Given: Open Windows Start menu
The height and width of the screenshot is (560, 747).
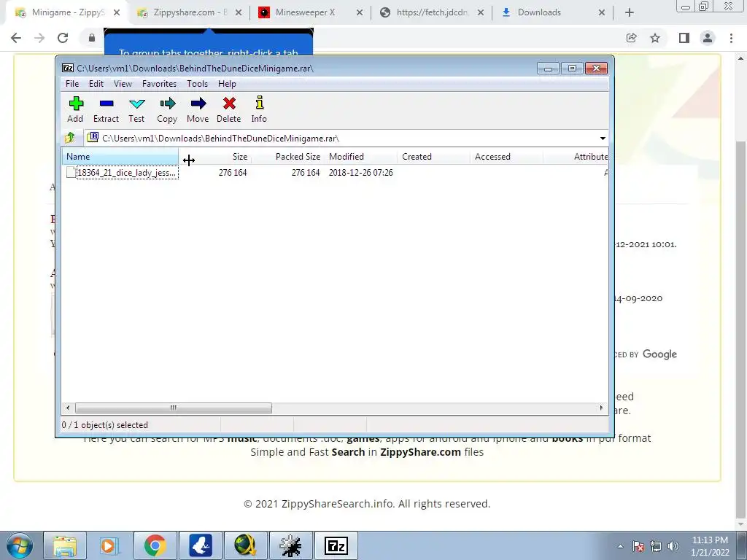Looking at the screenshot, I should 20,545.
